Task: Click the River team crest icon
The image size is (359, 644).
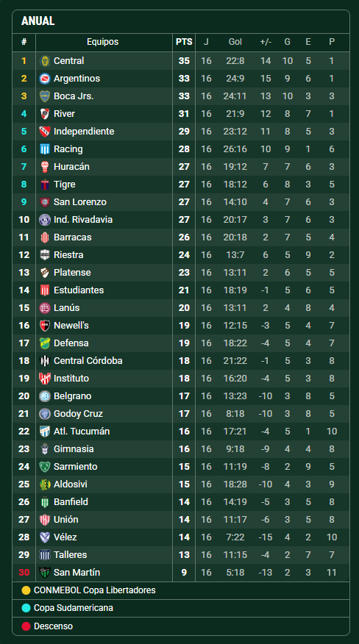Action: click(x=44, y=114)
